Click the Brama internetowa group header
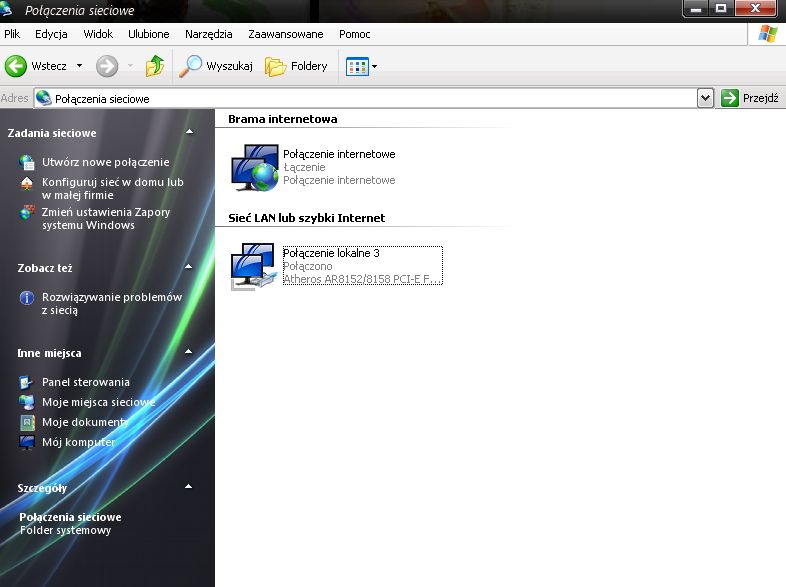 283,119
